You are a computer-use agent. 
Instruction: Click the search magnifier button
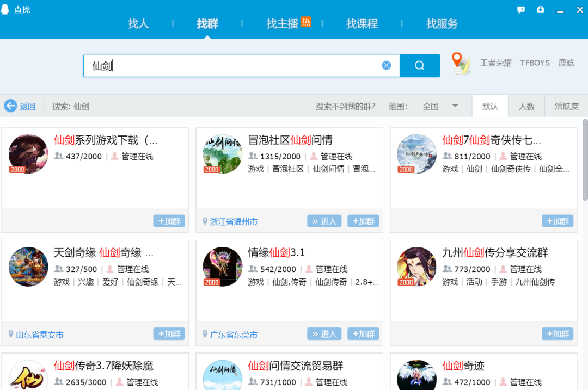(420, 66)
